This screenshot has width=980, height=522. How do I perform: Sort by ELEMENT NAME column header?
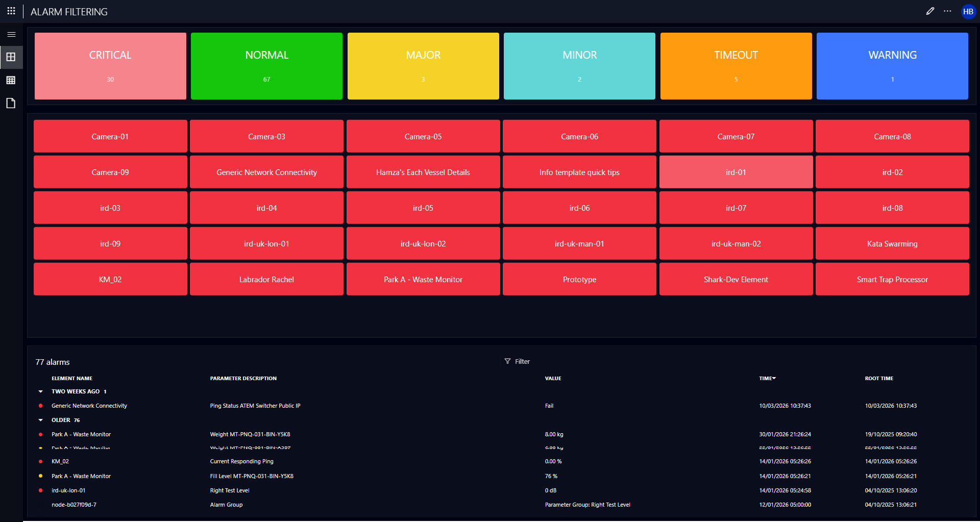[72, 378]
